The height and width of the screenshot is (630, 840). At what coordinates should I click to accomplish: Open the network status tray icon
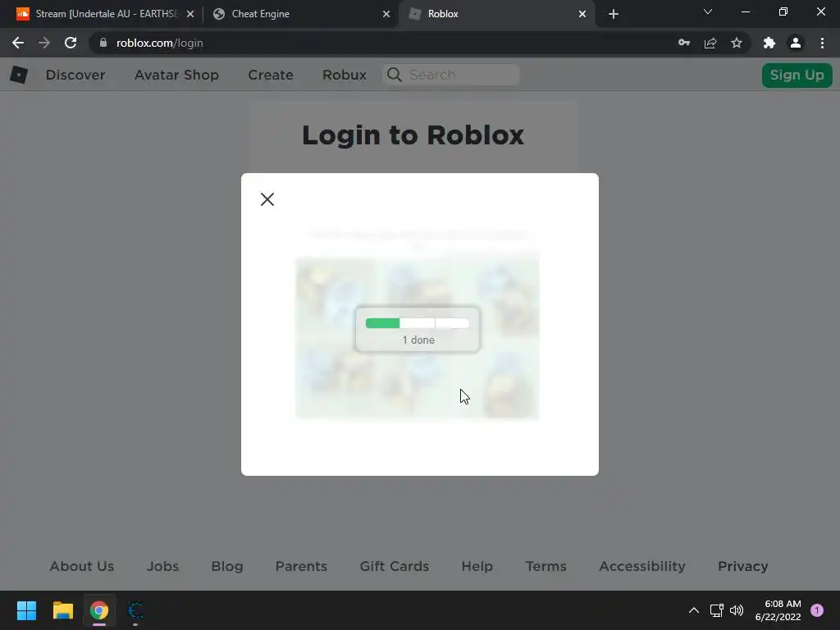coord(716,610)
